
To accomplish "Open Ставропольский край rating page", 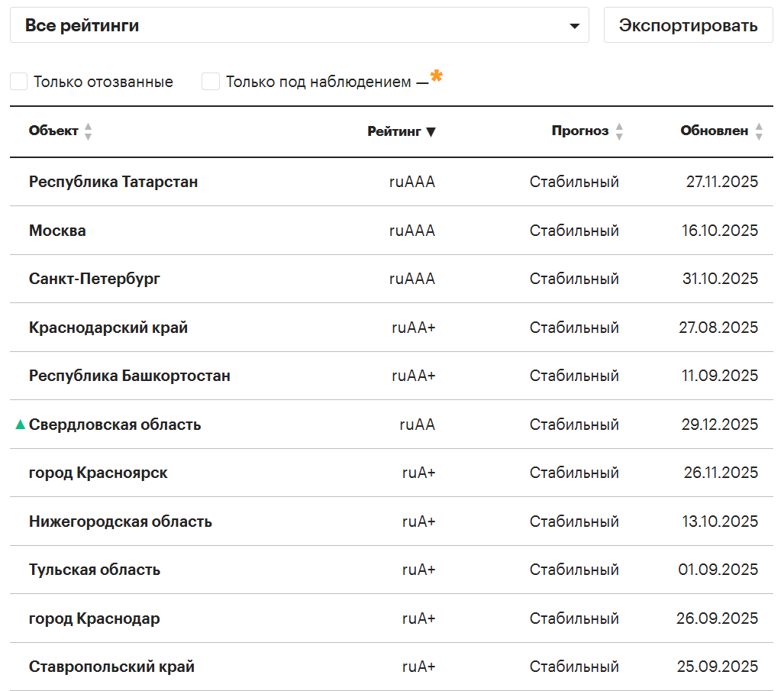I will pos(111,667).
